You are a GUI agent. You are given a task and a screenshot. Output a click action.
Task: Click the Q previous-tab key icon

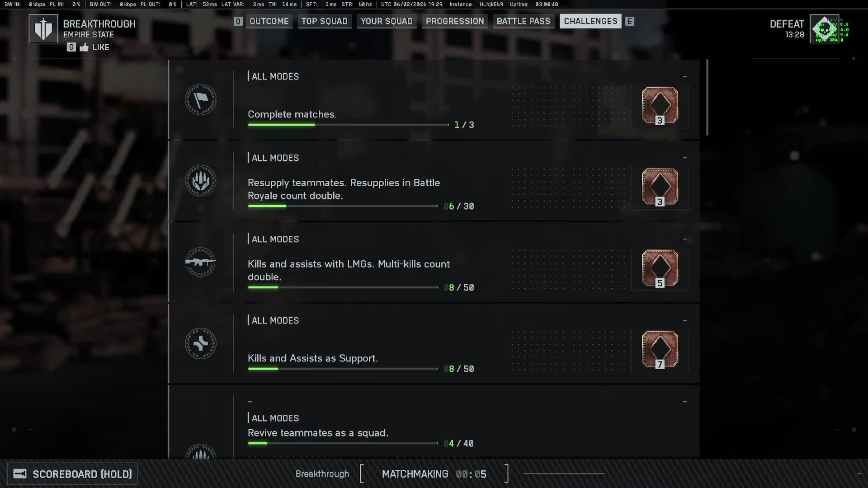click(x=238, y=21)
